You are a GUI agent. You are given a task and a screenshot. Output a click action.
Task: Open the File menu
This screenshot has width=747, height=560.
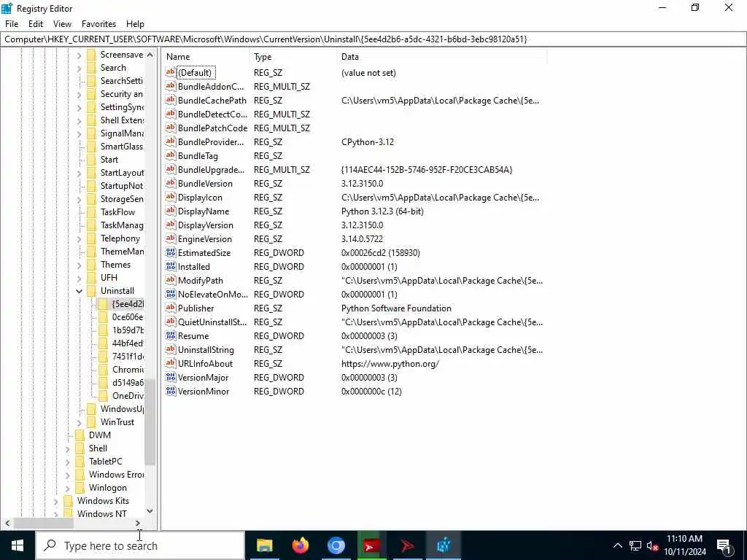click(12, 24)
